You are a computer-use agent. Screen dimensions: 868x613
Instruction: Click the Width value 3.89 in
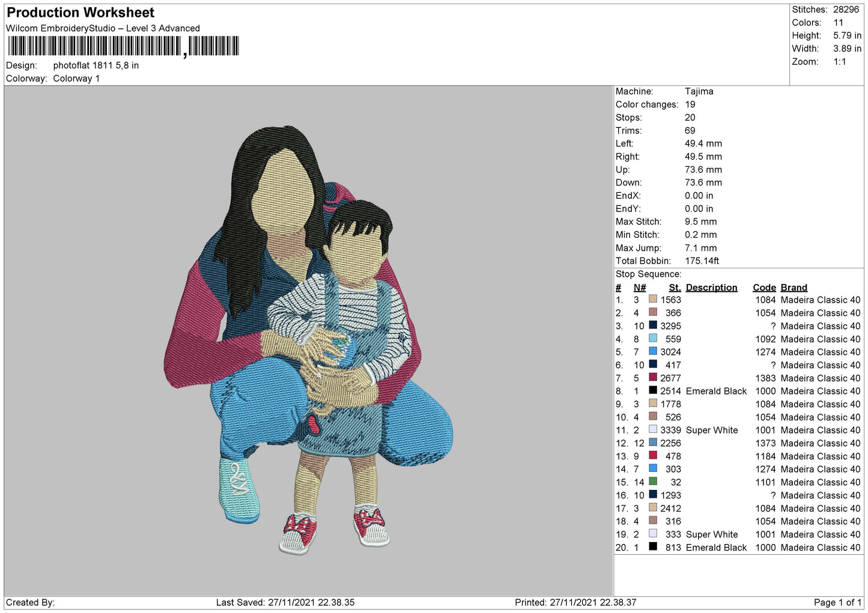point(847,49)
